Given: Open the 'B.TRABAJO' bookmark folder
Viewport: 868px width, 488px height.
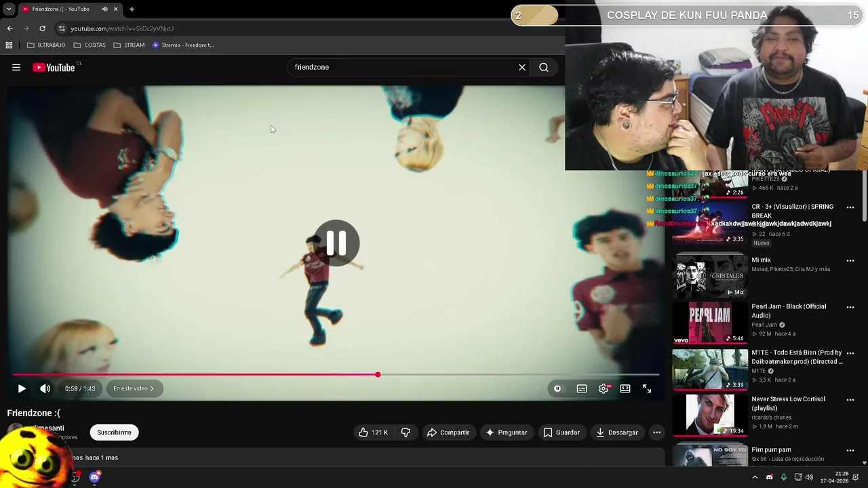Looking at the screenshot, I should (46, 45).
